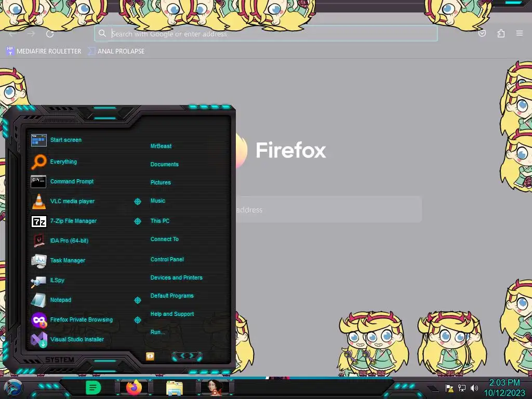532x399 pixels.
Task: Click the Windows Start orb
Action: (13, 388)
